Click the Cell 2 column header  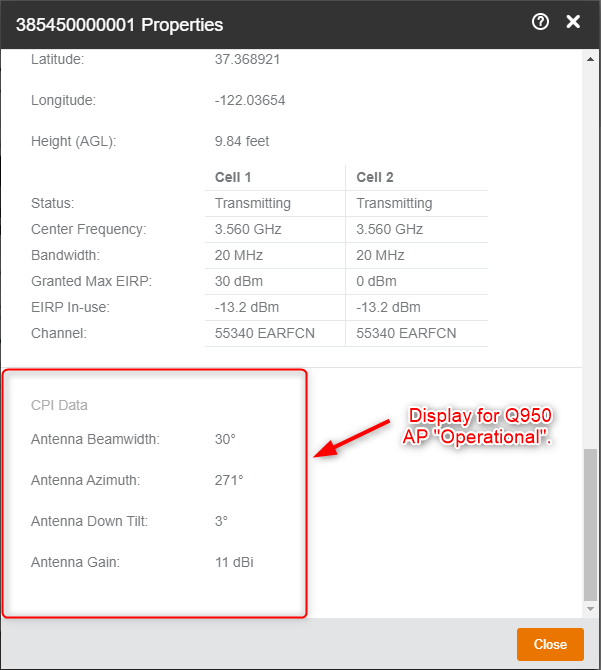pos(375,177)
